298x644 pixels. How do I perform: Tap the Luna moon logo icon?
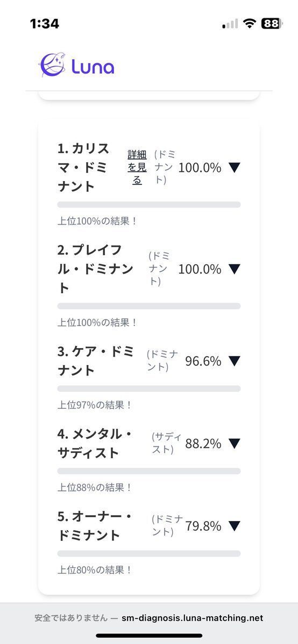pos(52,65)
